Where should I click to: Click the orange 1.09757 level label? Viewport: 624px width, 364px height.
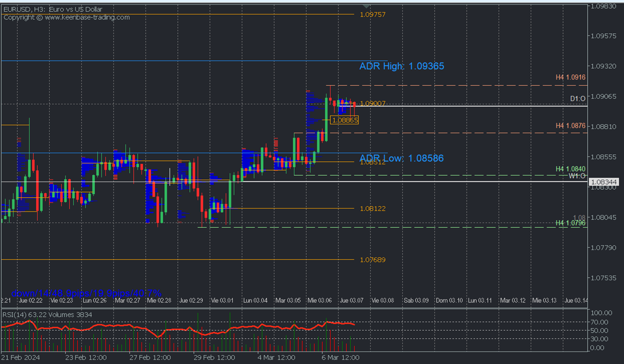pyautogui.click(x=372, y=15)
